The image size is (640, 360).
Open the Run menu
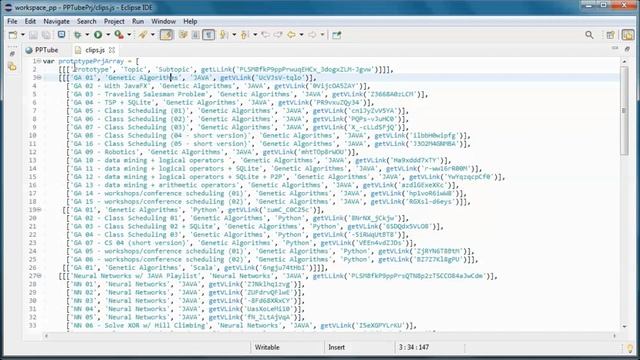138,21
